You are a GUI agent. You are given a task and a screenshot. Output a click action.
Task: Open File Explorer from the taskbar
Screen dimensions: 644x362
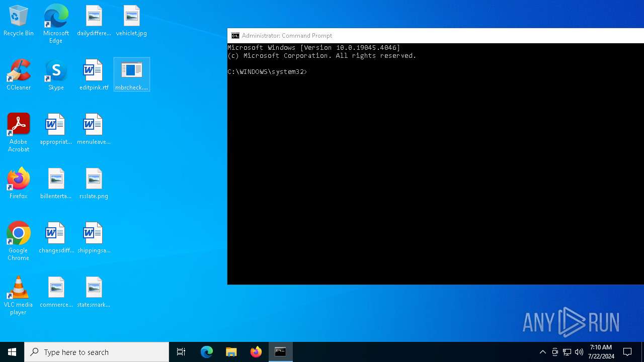[x=231, y=352]
